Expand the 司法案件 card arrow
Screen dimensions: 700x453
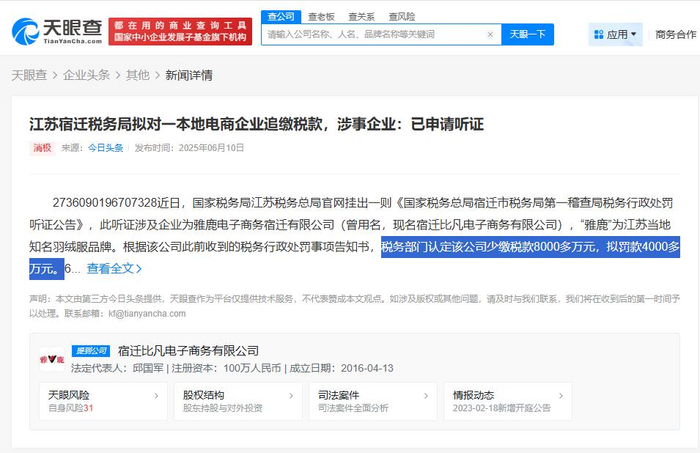(426, 395)
